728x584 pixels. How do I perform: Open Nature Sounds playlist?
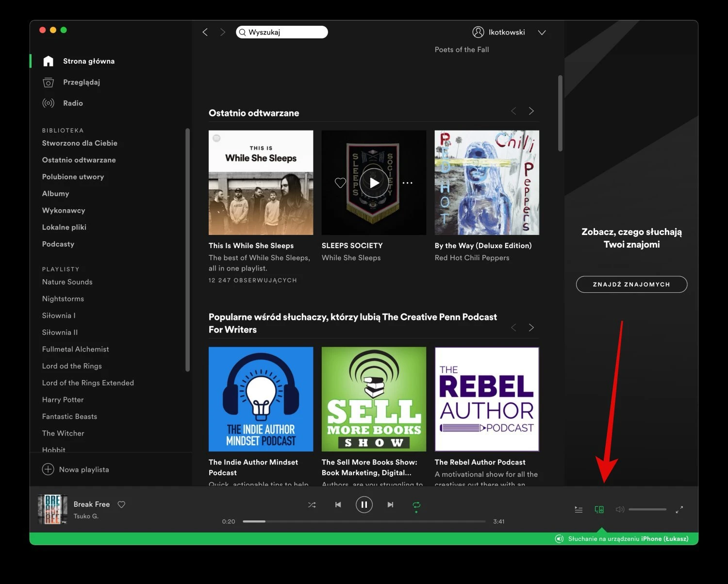(67, 282)
